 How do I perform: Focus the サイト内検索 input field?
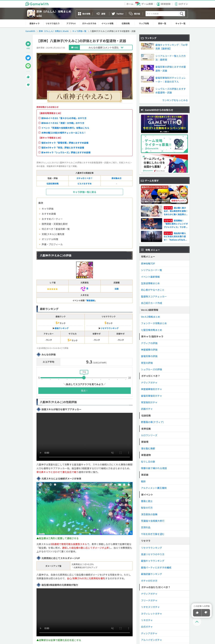162,14
